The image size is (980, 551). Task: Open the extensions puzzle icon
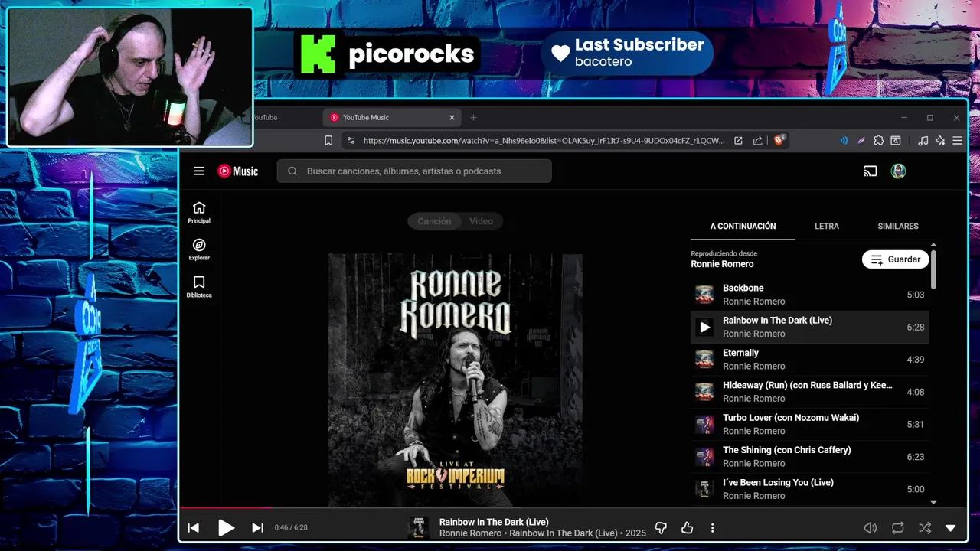coord(878,141)
